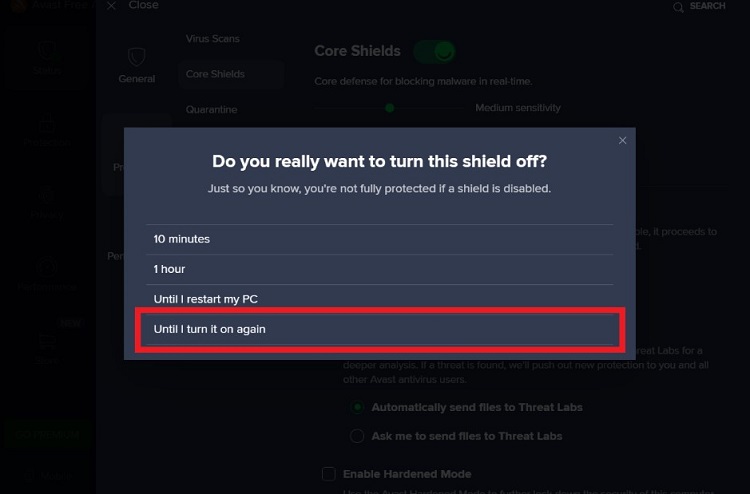Click the sensitivity slider handle
Viewport: 750px width, 494px height.
pos(390,108)
